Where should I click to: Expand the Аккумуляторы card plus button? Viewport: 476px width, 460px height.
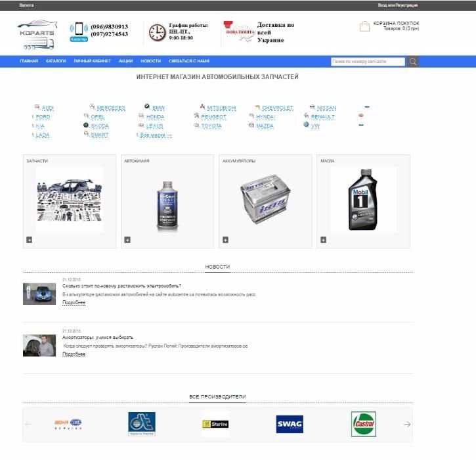click(226, 240)
